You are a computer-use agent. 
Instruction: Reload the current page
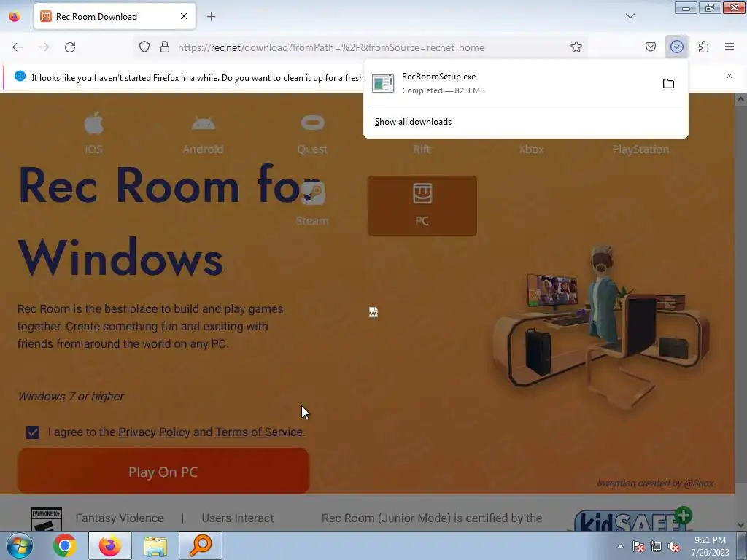pyautogui.click(x=70, y=47)
